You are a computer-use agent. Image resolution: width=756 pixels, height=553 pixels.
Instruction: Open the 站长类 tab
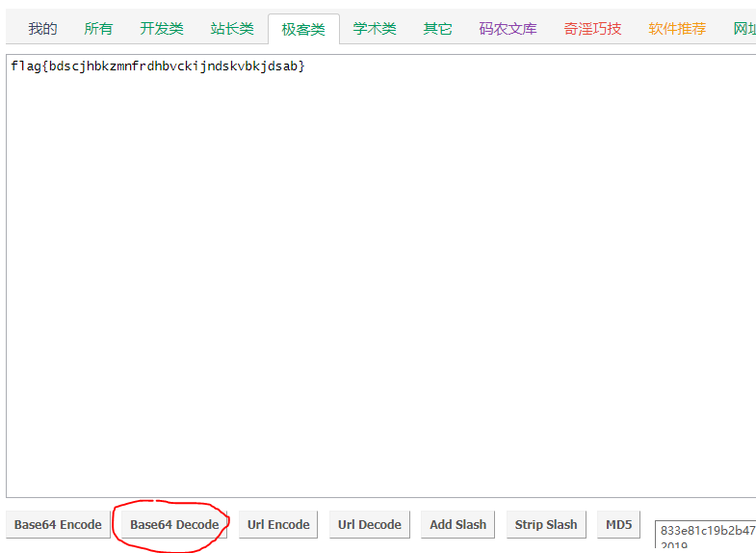pyautogui.click(x=232, y=29)
